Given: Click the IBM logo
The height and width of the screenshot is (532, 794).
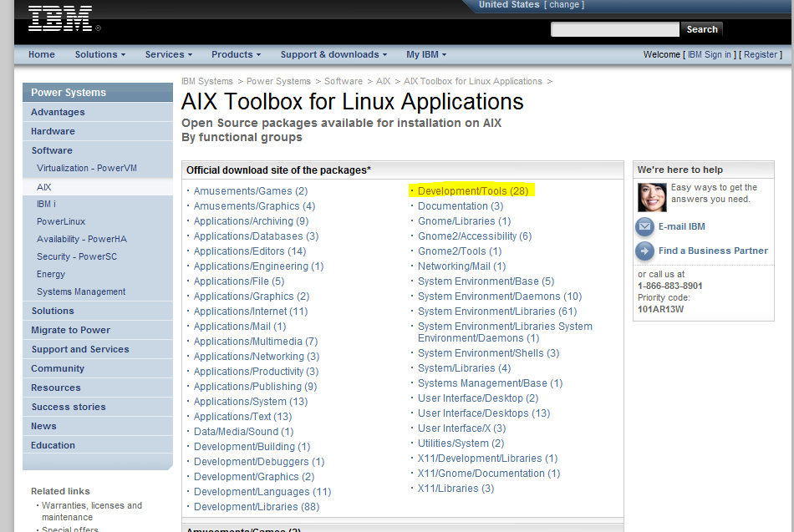Looking at the screenshot, I should 60,18.
